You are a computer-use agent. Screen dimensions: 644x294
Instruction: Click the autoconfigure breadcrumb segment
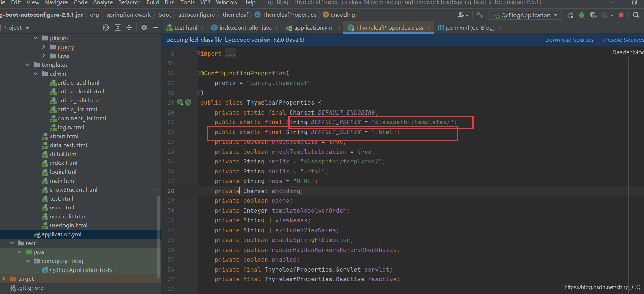pyautogui.click(x=196, y=15)
